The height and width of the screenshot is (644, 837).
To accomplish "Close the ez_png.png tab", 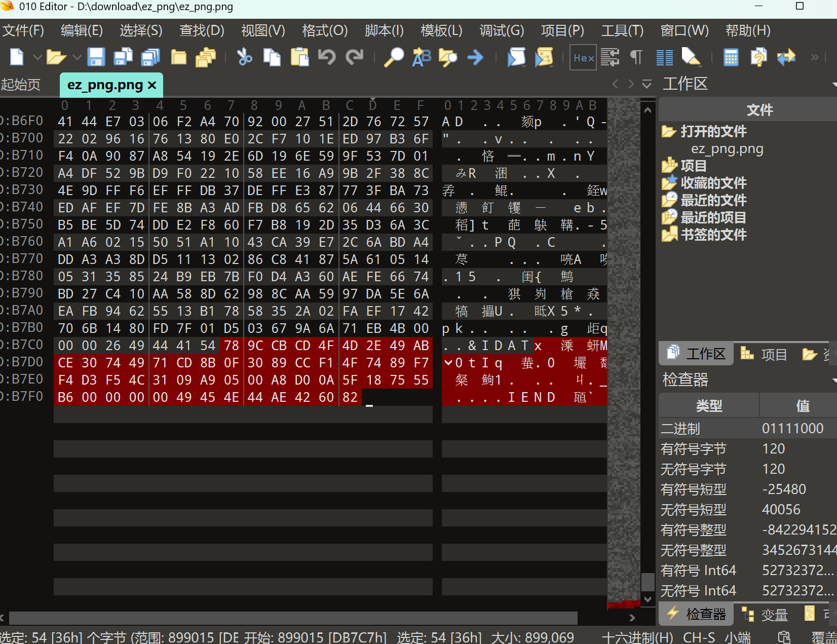I will [x=151, y=85].
